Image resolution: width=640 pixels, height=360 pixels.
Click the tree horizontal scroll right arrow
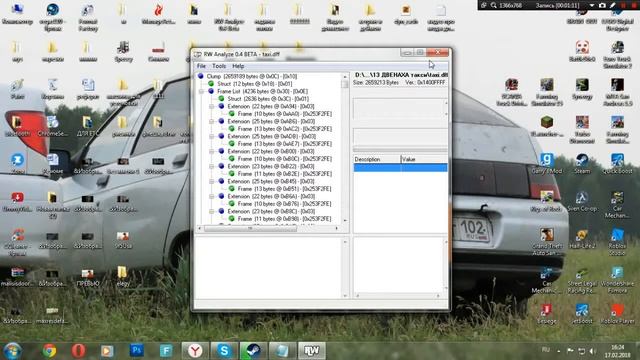(x=336, y=229)
